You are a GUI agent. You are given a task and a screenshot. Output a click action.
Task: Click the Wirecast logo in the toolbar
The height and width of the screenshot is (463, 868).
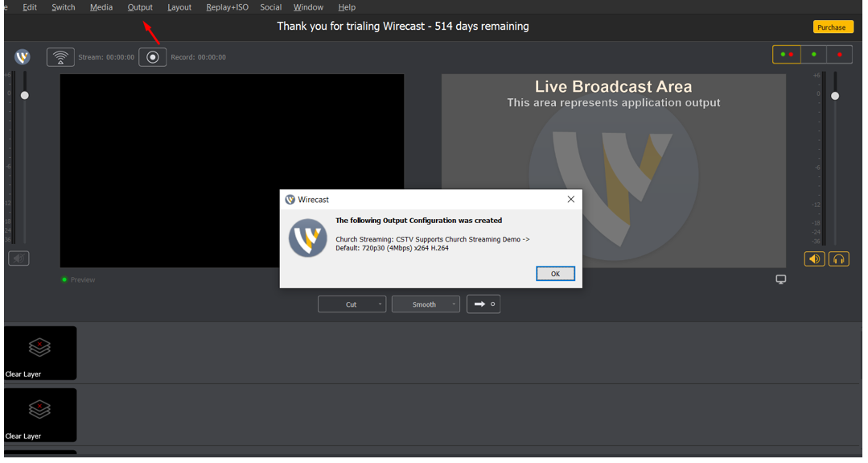tap(23, 57)
